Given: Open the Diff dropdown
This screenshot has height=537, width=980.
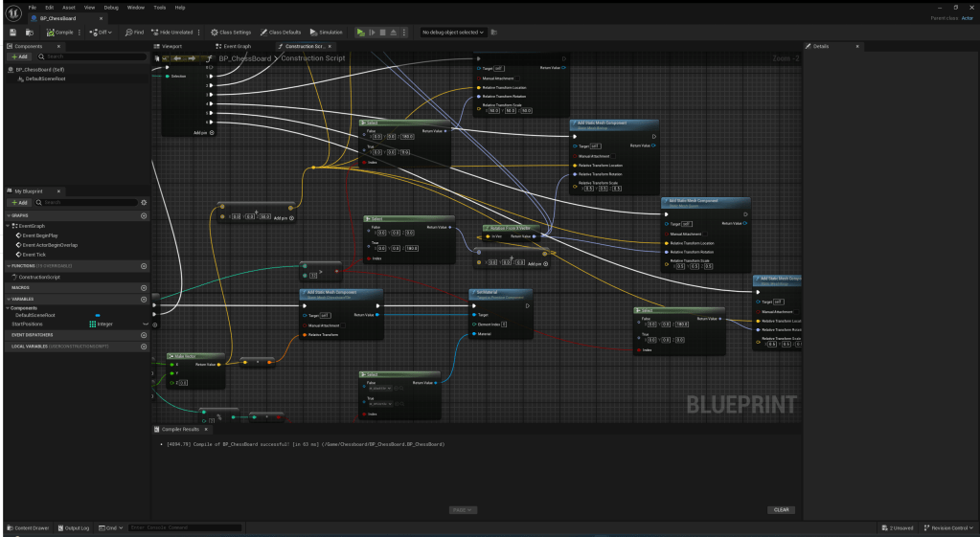Looking at the screenshot, I should [x=101, y=32].
